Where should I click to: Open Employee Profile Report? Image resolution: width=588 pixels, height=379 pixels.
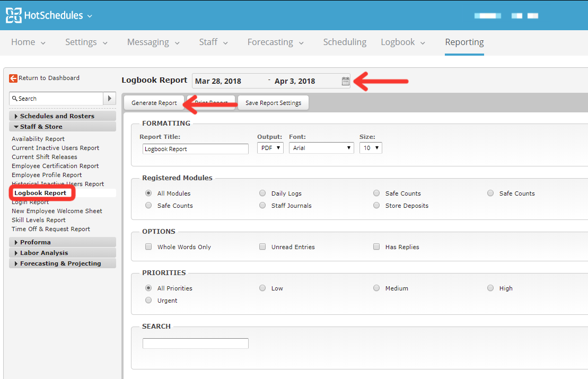pos(47,175)
